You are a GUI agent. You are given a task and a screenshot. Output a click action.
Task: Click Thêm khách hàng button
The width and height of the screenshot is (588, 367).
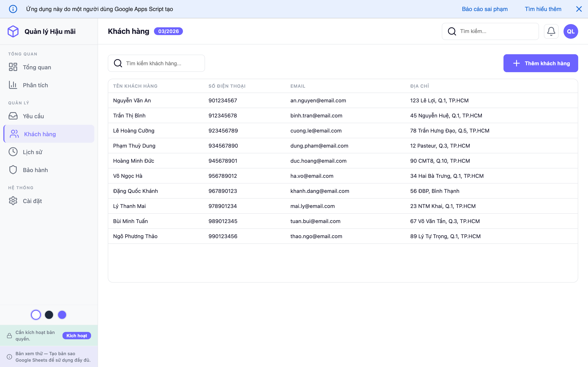point(540,63)
